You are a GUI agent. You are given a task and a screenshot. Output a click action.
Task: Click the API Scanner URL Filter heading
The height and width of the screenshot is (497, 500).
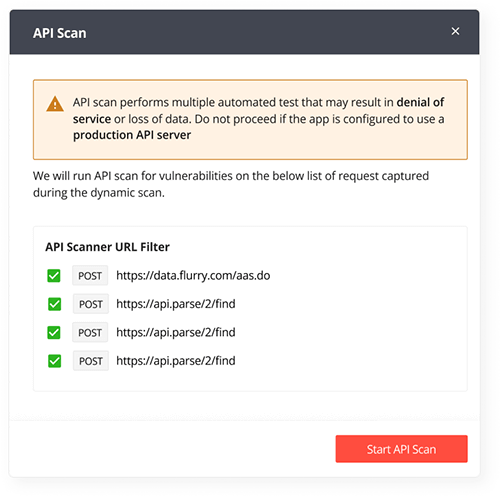(107, 247)
